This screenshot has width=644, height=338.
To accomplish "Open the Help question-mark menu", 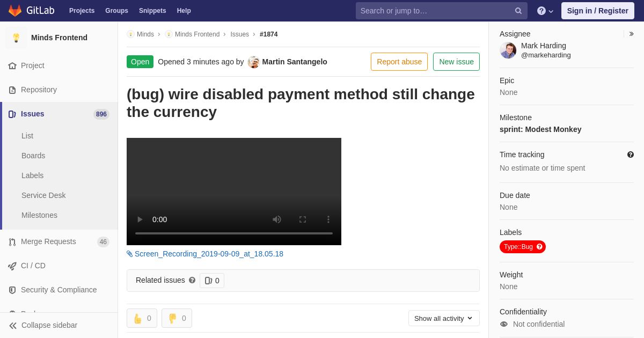I will click(545, 11).
